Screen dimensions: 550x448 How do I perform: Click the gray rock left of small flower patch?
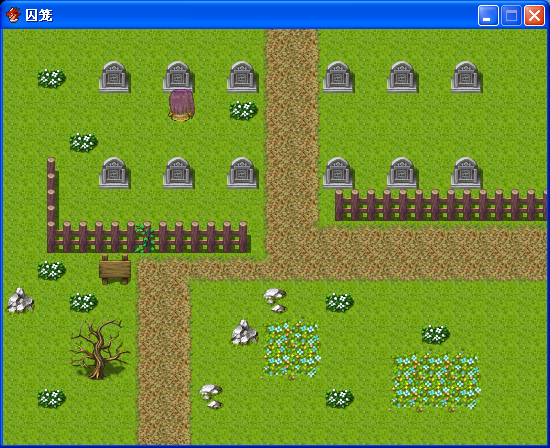244,332
